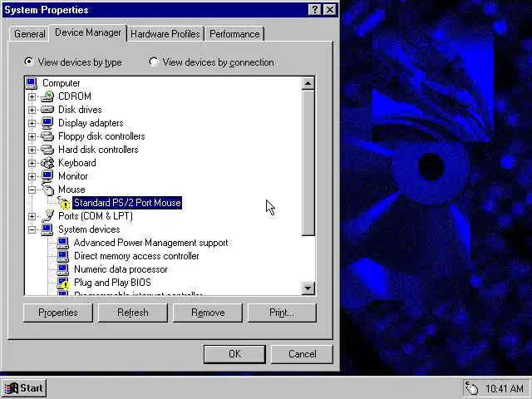532x399 pixels.
Task: Click the question mark help button in title bar
Action: (x=314, y=9)
